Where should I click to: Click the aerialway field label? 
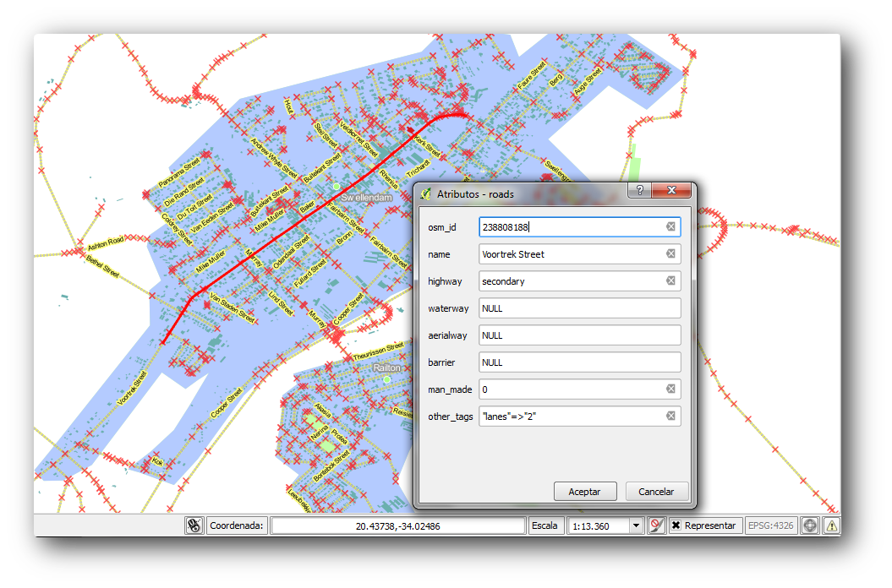[x=447, y=335]
